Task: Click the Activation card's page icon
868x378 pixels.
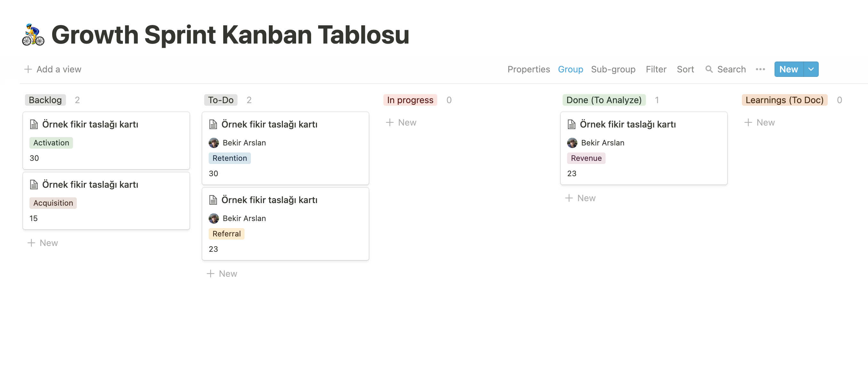Action: click(34, 124)
